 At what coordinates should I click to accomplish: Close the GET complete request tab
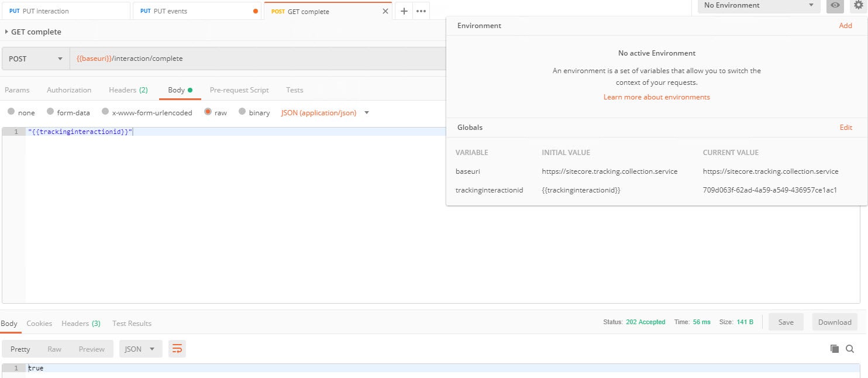tap(385, 11)
